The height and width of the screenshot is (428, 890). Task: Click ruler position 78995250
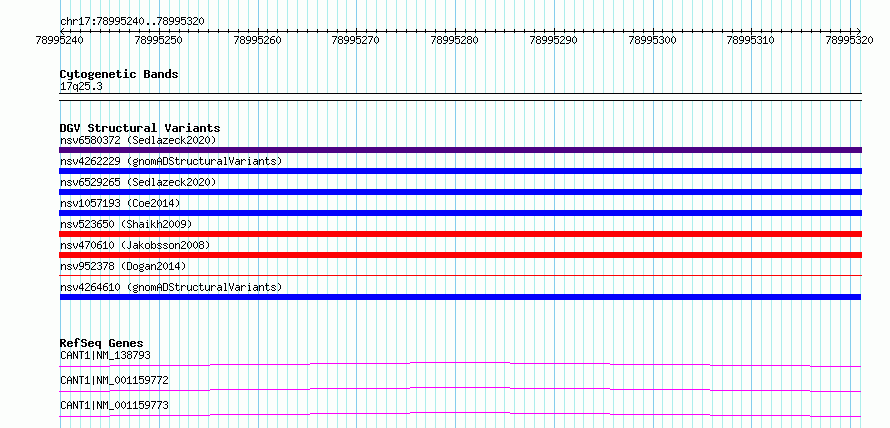[x=159, y=40]
